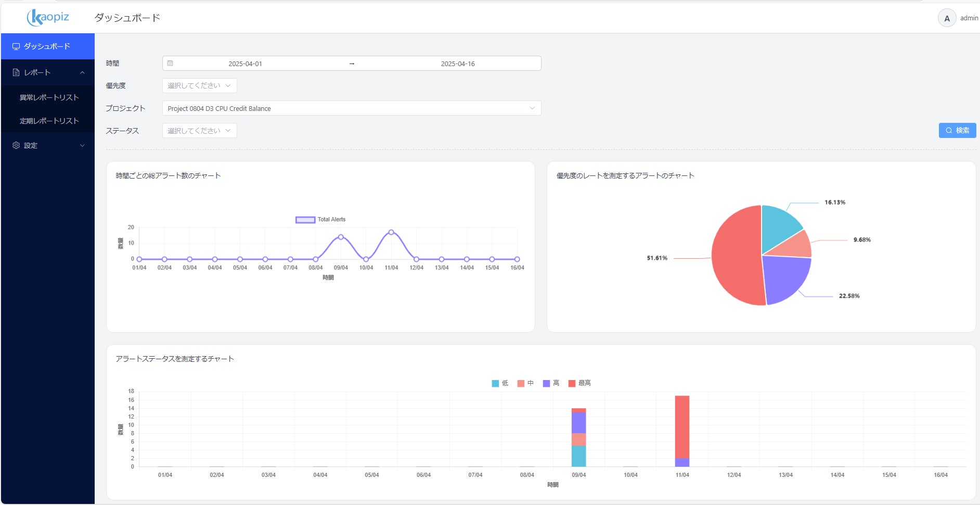The height and width of the screenshot is (505, 980).
Task: Open 異常レポートリスト menu item
Action: (x=49, y=97)
